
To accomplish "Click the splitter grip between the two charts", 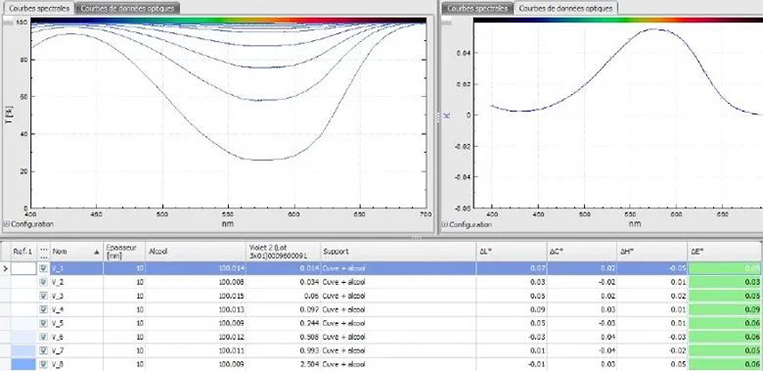I will pos(437,116).
